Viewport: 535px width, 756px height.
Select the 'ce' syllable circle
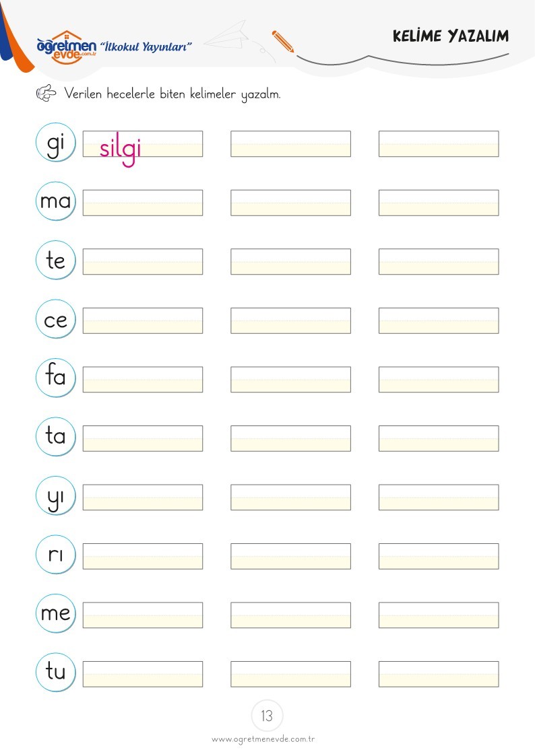(56, 319)
